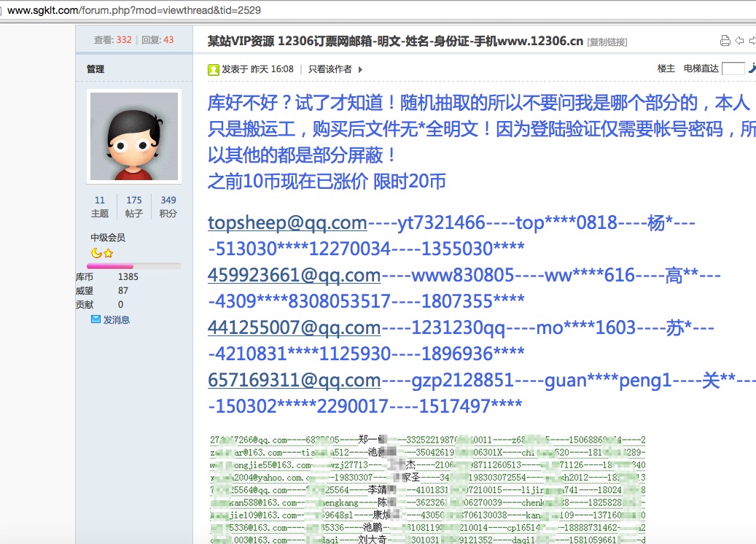Open the blurred data screenshot image

click(x=428, y=488)
